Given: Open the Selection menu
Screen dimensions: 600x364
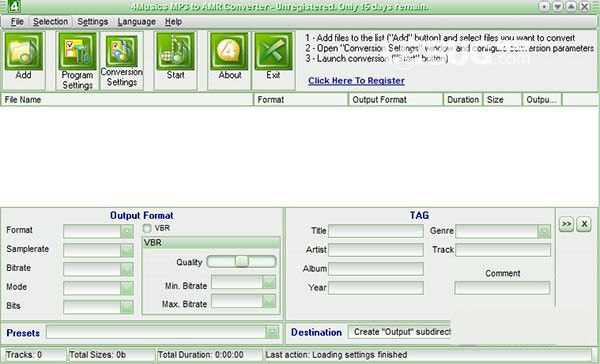Looking at the screenshot, I should coord(51,22).
